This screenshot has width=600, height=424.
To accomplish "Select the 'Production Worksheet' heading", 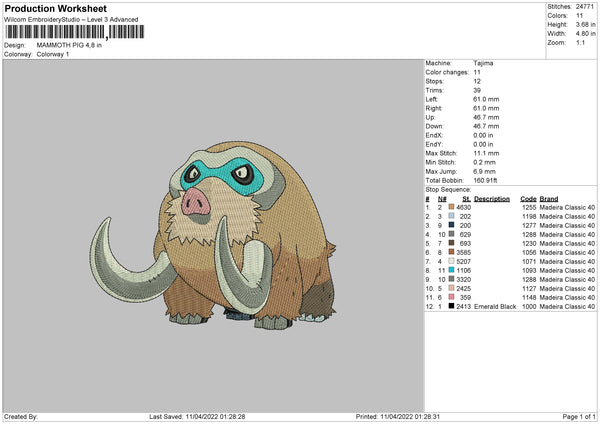I will coord(56,8).
